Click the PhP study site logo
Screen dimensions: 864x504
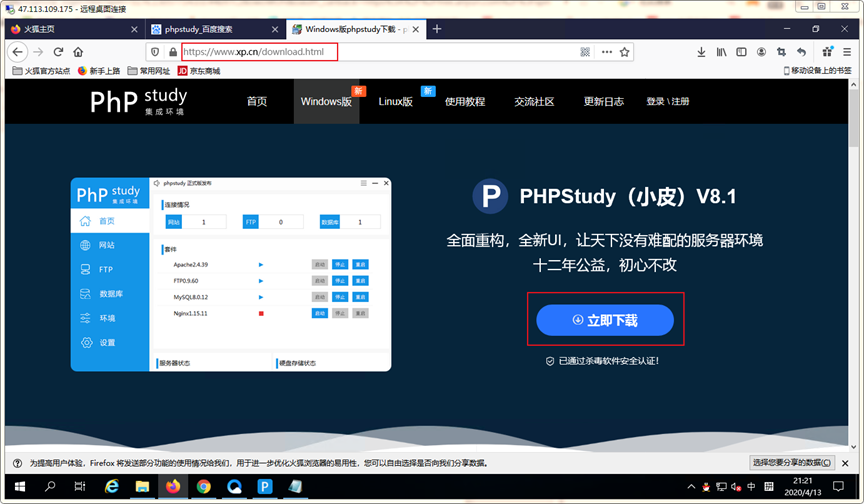[x=139, y=101]
